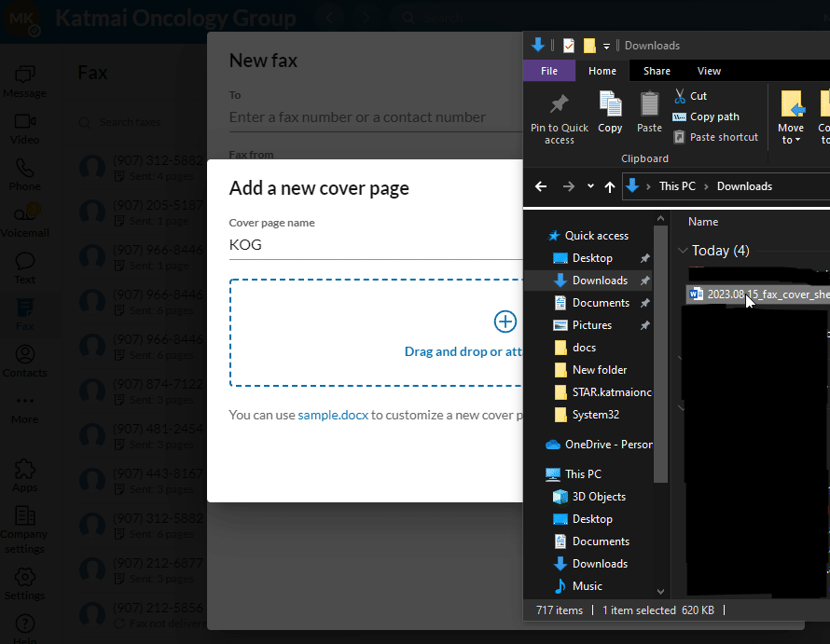Collapse the Today (4) group
830x644 pixels.
(683, 251)
